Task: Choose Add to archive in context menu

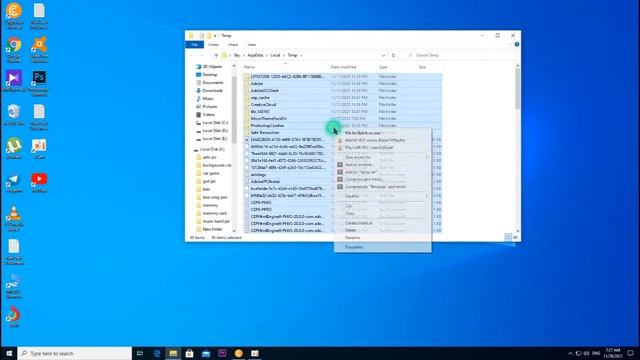Action: point(382,165)
